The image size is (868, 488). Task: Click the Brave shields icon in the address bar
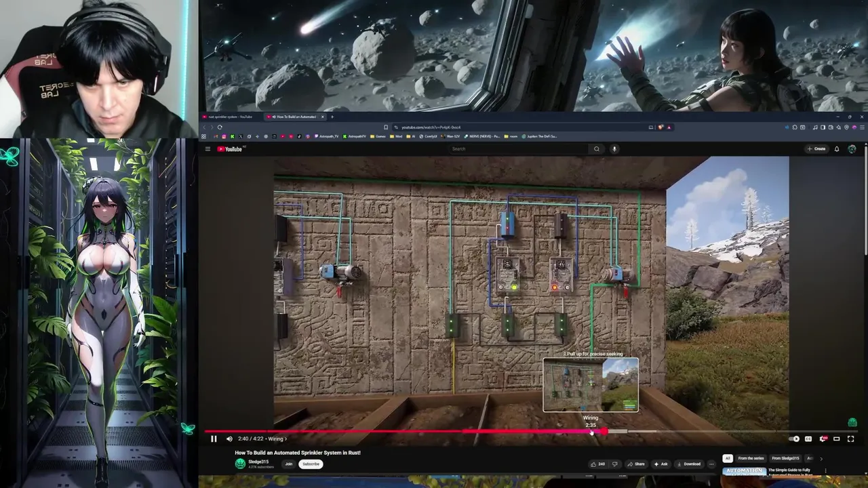[x=660, y=127]
